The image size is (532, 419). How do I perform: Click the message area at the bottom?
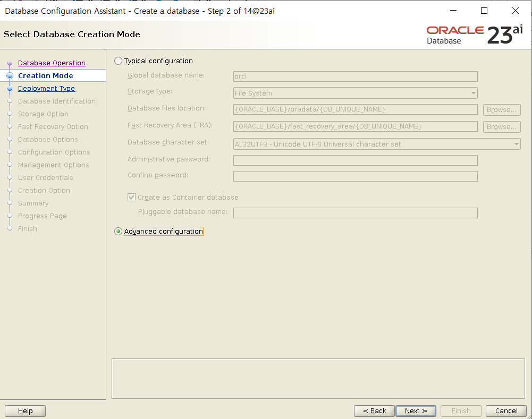coord(318,379)
